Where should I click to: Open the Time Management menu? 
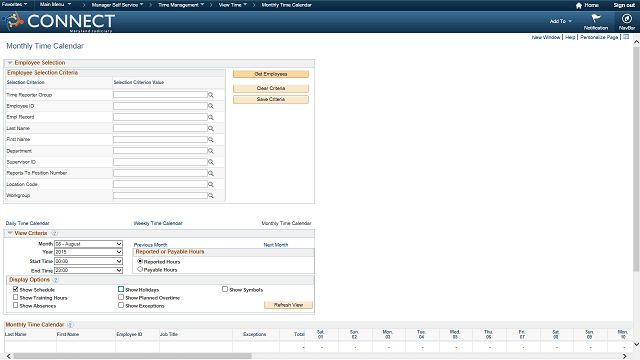[181, 5]
